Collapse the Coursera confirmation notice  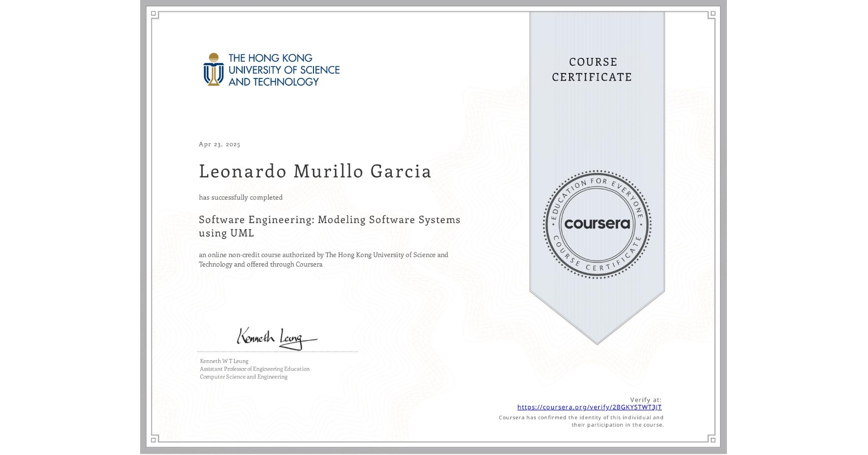pos(580,421)
